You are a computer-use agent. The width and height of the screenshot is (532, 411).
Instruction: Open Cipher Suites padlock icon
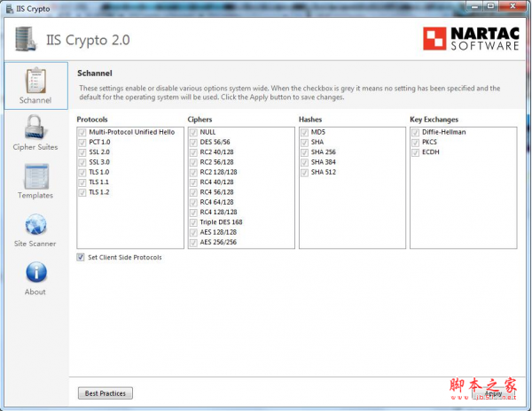coord(35,127)
